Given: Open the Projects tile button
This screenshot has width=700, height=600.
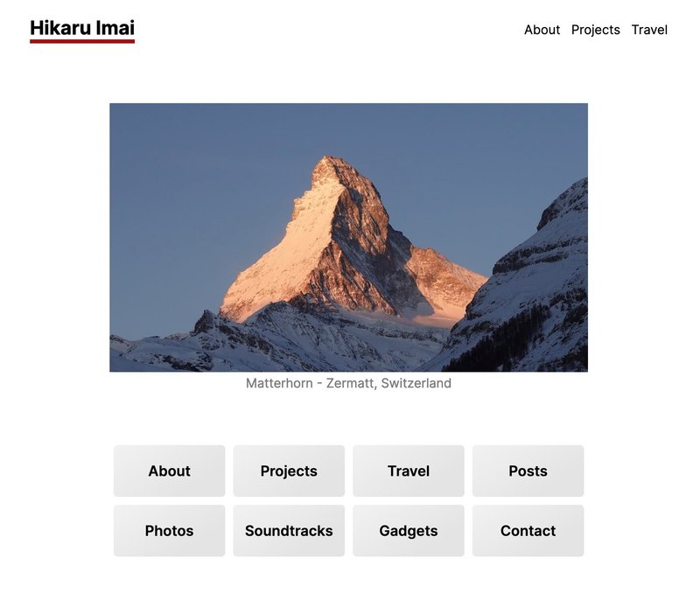Looking at the screenshot, I should point(289,471).
